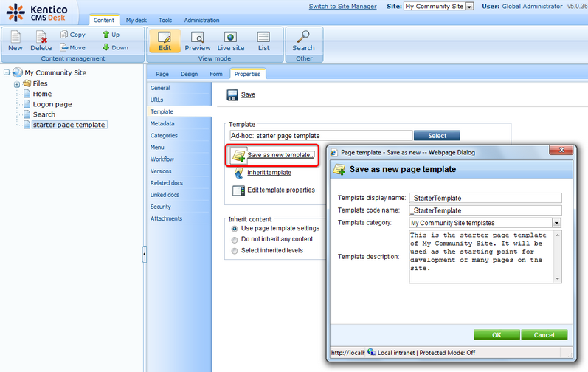Select the Select inherited levels option

coord(235,251)
